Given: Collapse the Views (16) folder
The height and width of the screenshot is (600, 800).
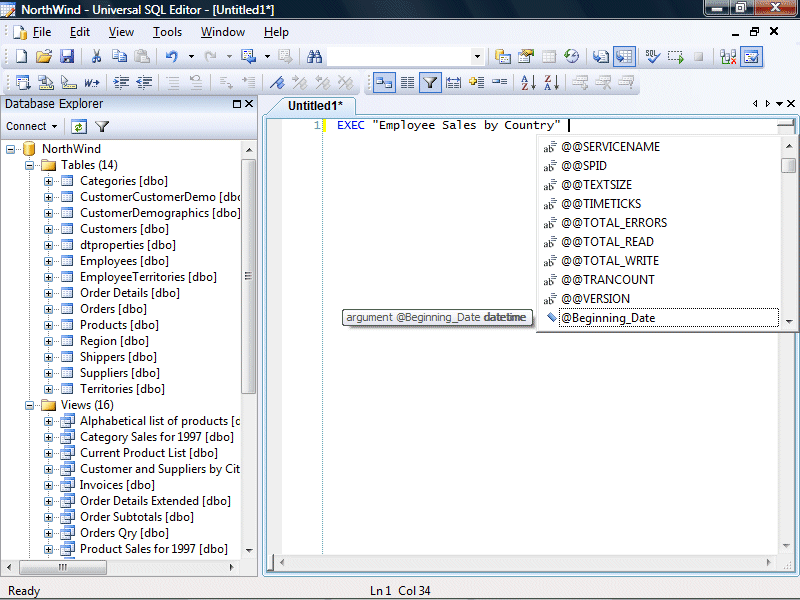Looking at the screenshot, I should point(30,405).
